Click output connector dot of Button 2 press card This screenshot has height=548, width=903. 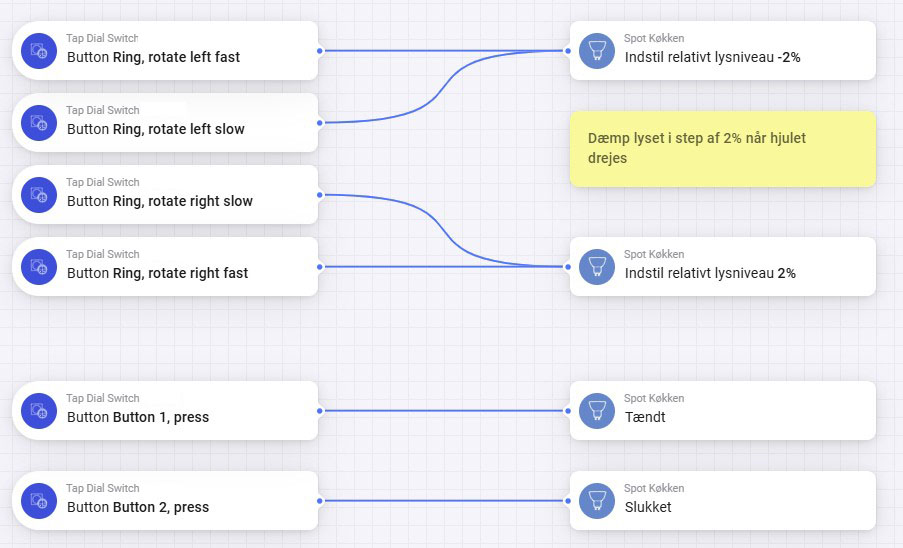coord(319,500)
